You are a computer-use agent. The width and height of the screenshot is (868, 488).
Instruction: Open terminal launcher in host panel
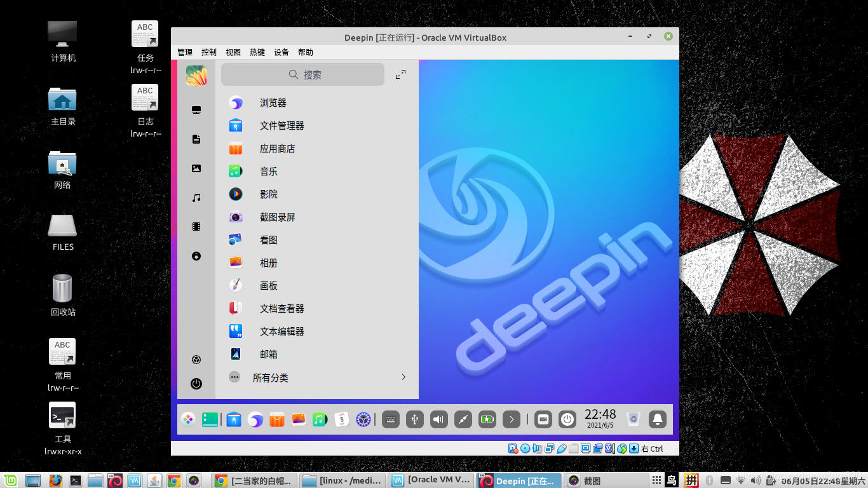click(x=76, y=480)
